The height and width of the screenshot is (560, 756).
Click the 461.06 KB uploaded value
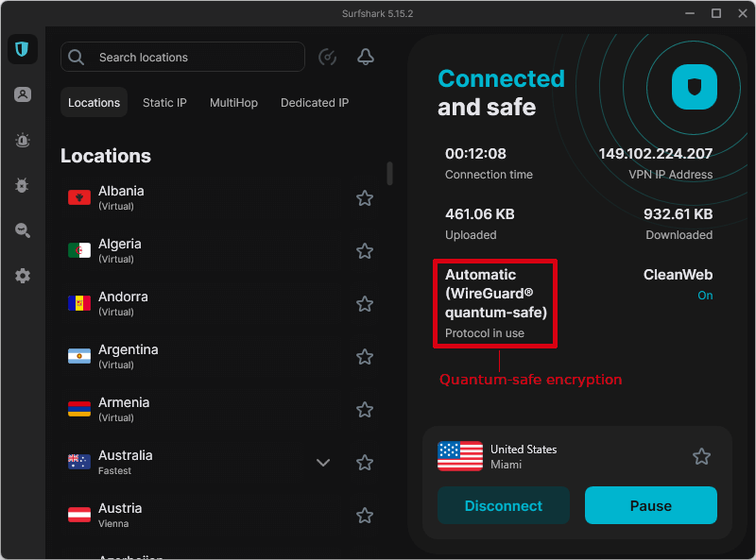(x=480, y=214)
